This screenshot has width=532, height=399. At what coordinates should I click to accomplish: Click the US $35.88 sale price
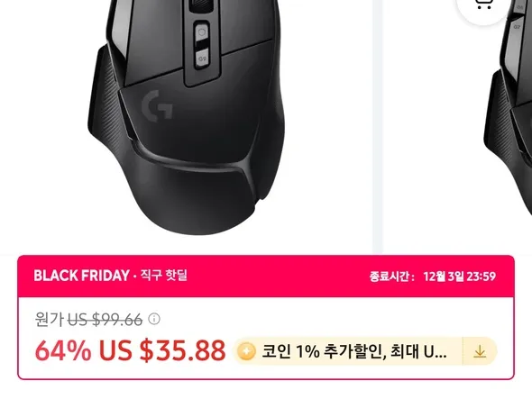click(162, 350)
